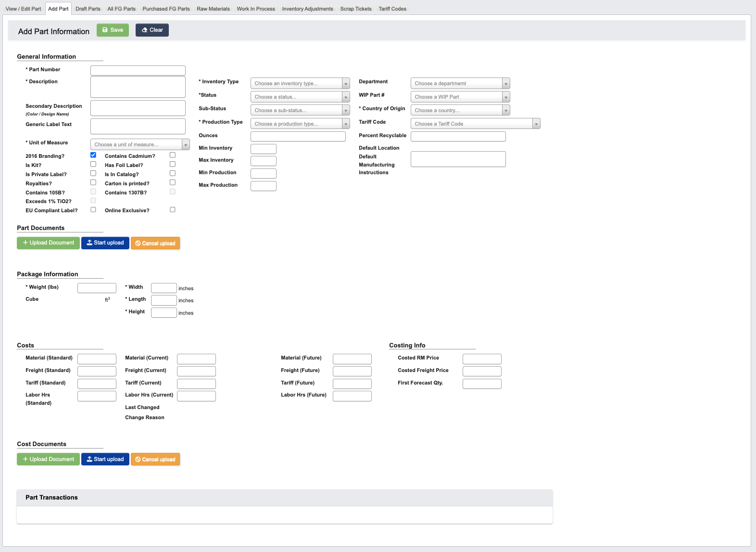The height and width of the screenshot is (552, 756).
Task: Open the Country of Origin dropdown
Action: pyautogui.click(x=460, y=110)
